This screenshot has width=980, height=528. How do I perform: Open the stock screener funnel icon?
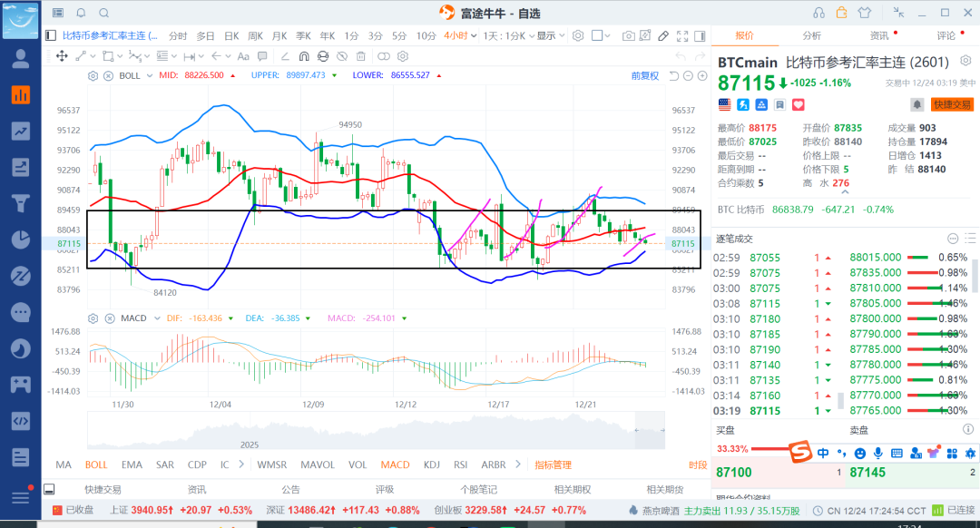(21, 203)
